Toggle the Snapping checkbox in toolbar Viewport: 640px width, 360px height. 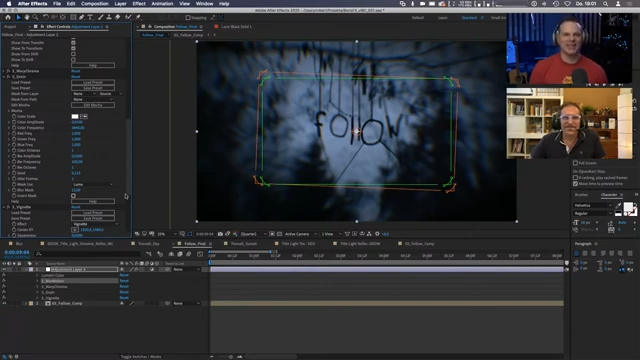point(188,18)
